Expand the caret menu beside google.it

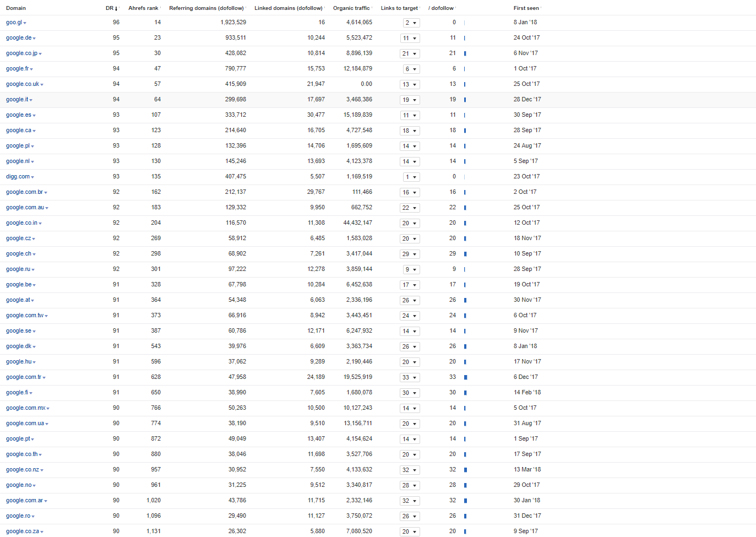[x=31, y=100]
